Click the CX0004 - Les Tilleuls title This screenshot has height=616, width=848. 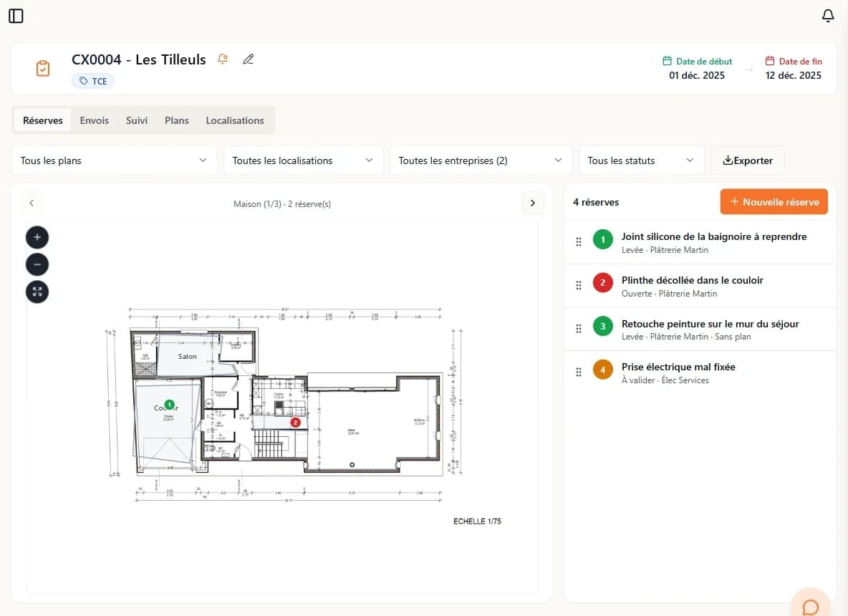[138, 59]
